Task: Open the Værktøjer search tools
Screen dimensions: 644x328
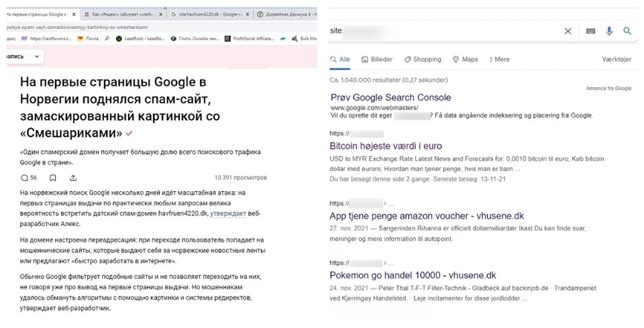Action: 616,59
